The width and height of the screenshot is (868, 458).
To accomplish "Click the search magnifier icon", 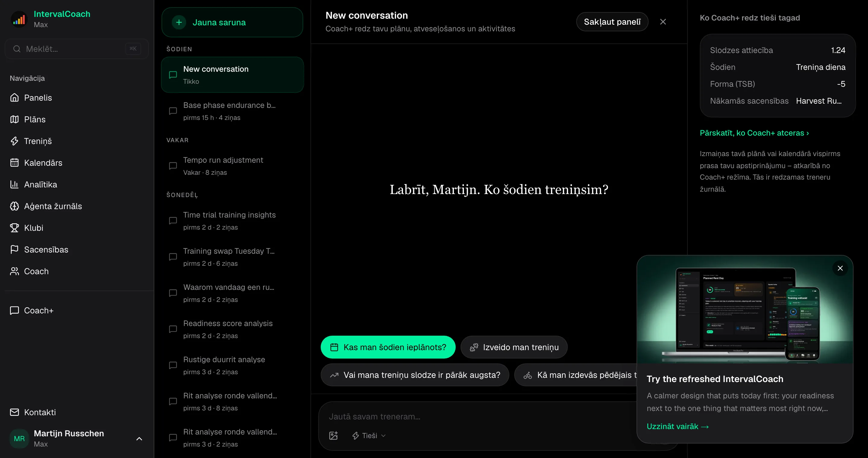I will [17, 49].
